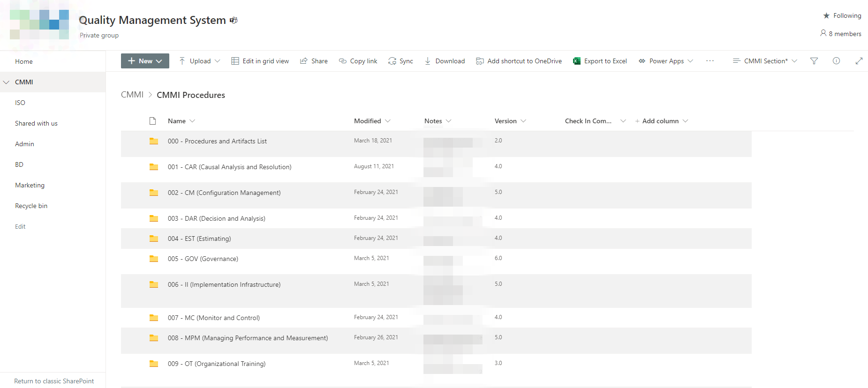Open the Version column header menu
The width and height of the screenshot is (868, 388).
(x=511, y=121)
